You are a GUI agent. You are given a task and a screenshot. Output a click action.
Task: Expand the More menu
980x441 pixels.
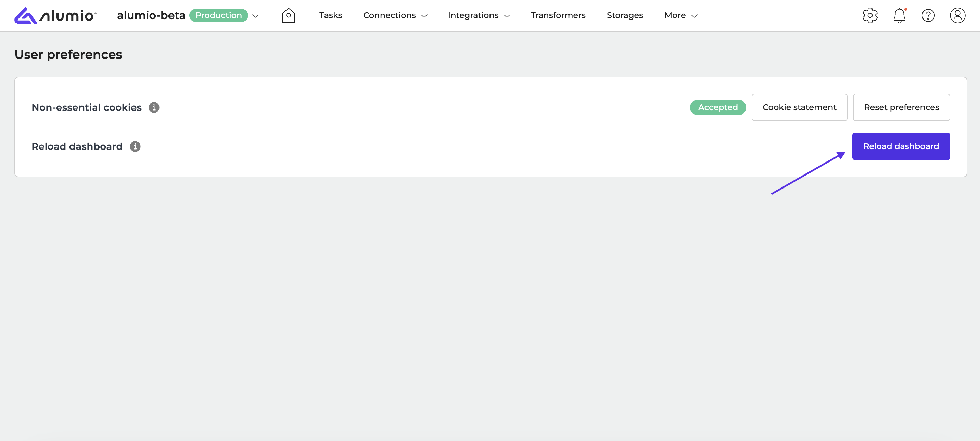680,16
